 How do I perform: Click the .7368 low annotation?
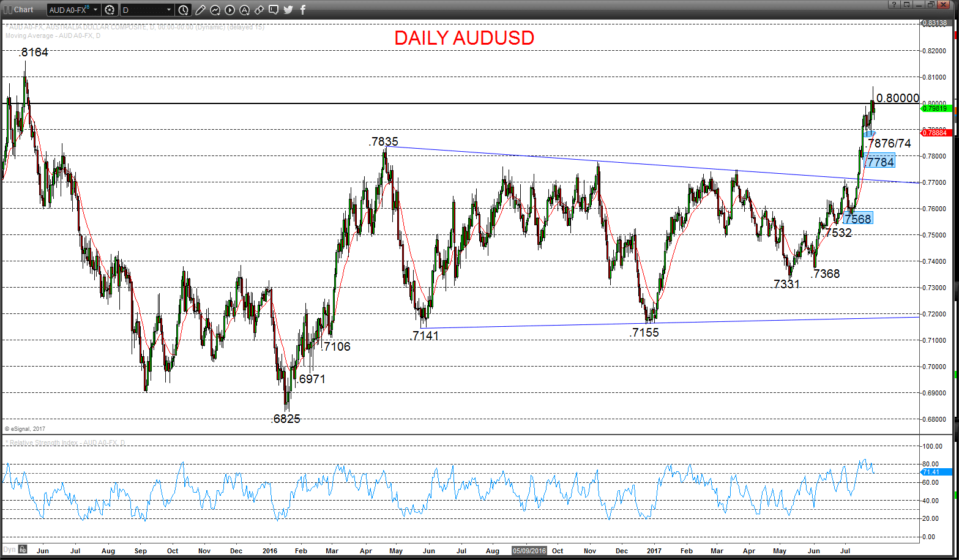[826, 274]
